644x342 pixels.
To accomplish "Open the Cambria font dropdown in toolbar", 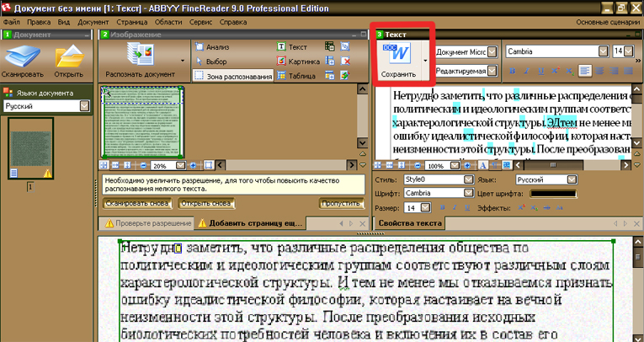I will [603, 51].
